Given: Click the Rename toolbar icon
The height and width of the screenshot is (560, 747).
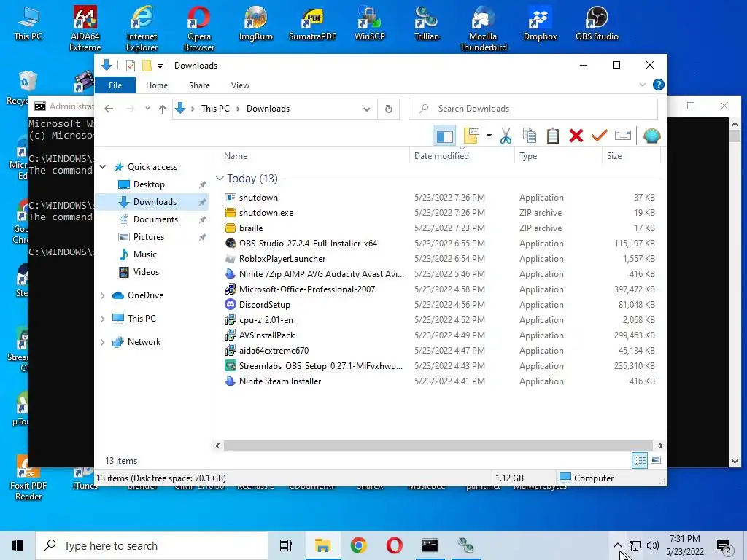Looking at the screenshot, I should (623, 136).
